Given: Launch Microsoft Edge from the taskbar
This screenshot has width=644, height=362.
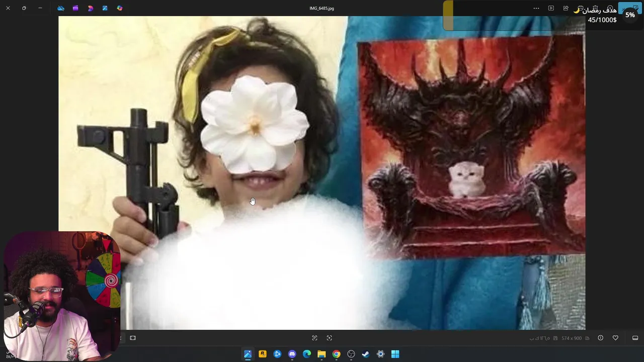Looking at the screenshot, I should click(307, 354).
